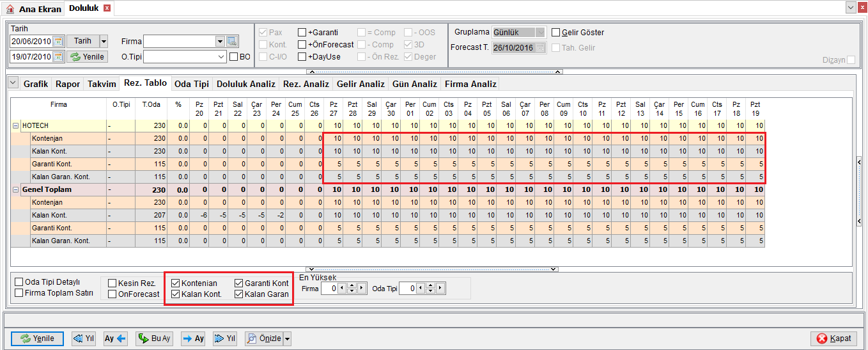
Task: Click the Yenile refresh button in Tarih panel
Action: [x=87, y=57]
